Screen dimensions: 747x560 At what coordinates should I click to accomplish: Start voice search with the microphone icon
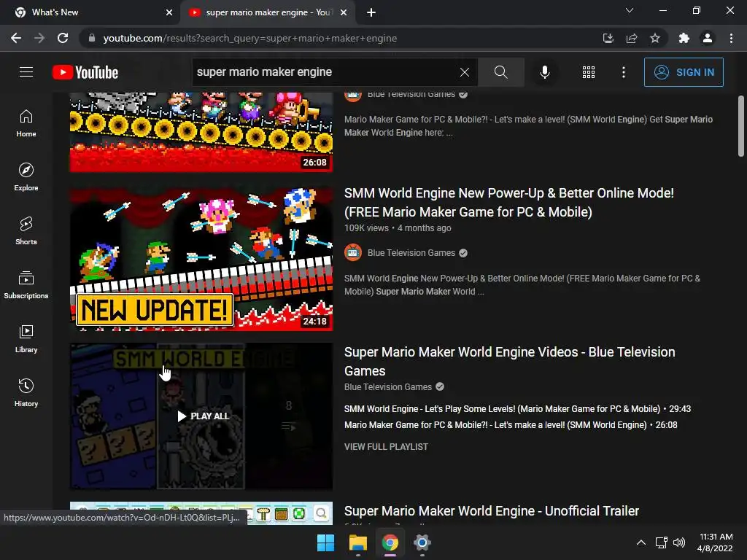pyautogui.click(x=544, y=72)
